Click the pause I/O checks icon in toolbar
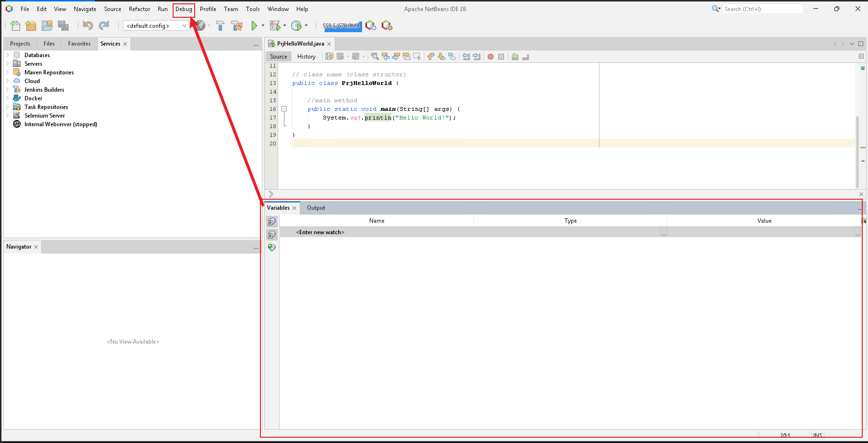Screen dimensions: 868x443 pos(387,26)
